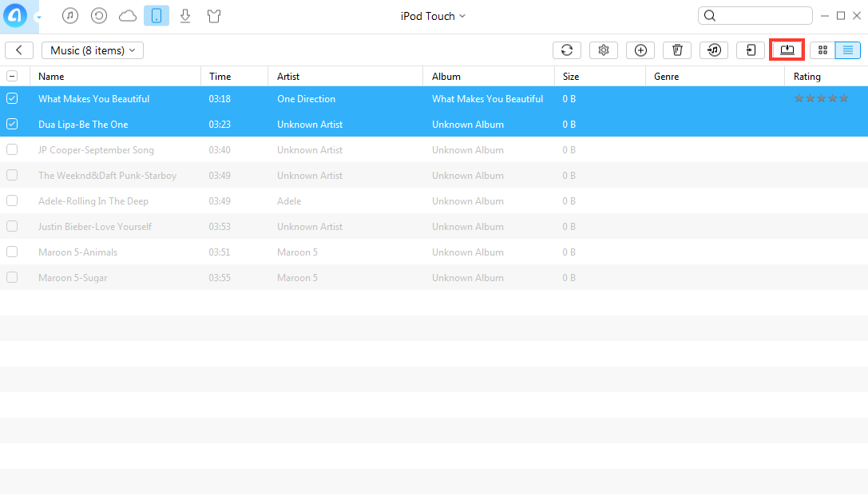
Task: Switch to list view
Action: click(848, 50)
